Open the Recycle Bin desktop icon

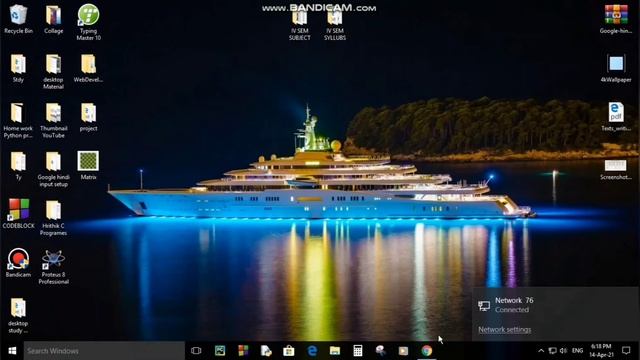[x=18, y=19]
